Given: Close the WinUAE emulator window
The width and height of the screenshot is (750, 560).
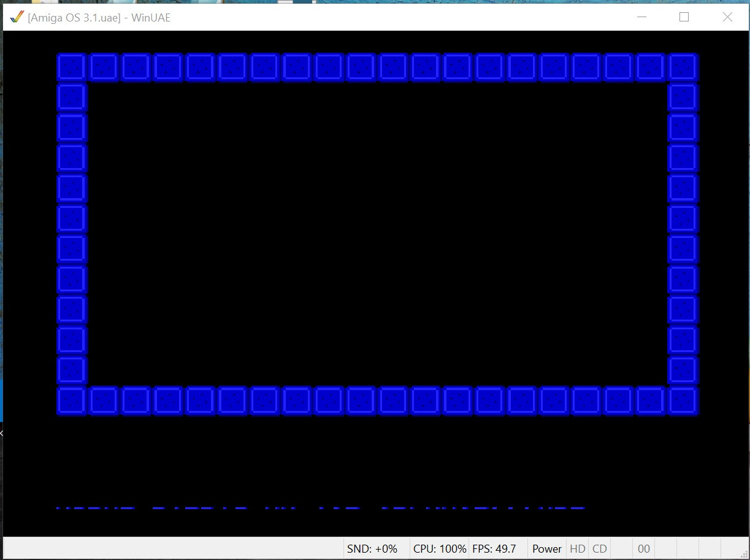Looking at the screenshot, I should 727,17.
